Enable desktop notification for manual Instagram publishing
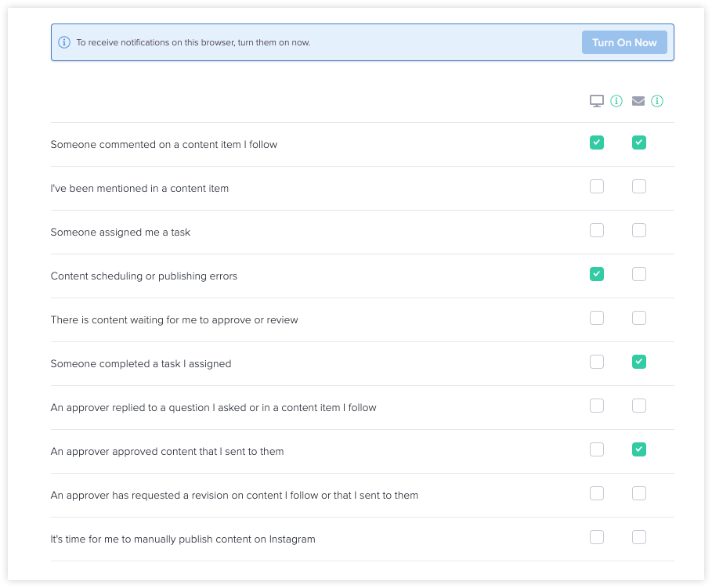 tap(597, 537)
